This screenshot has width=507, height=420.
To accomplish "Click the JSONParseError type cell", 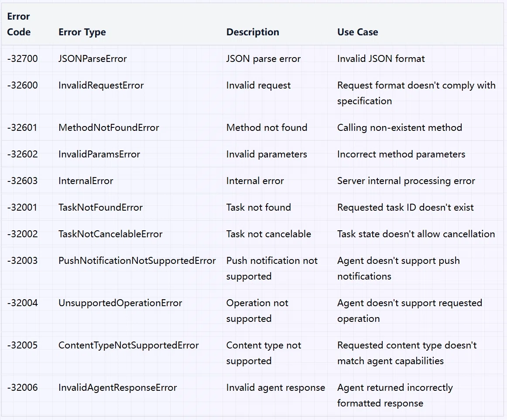I will 92,59.
